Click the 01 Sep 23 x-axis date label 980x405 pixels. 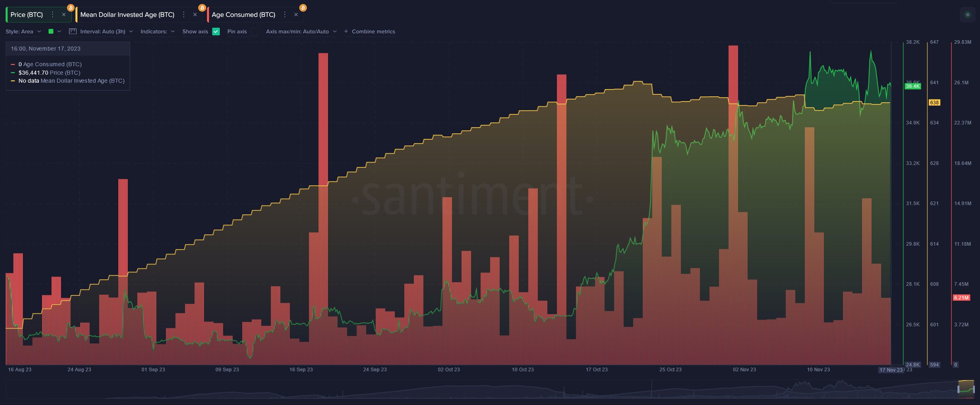point(153,370)
